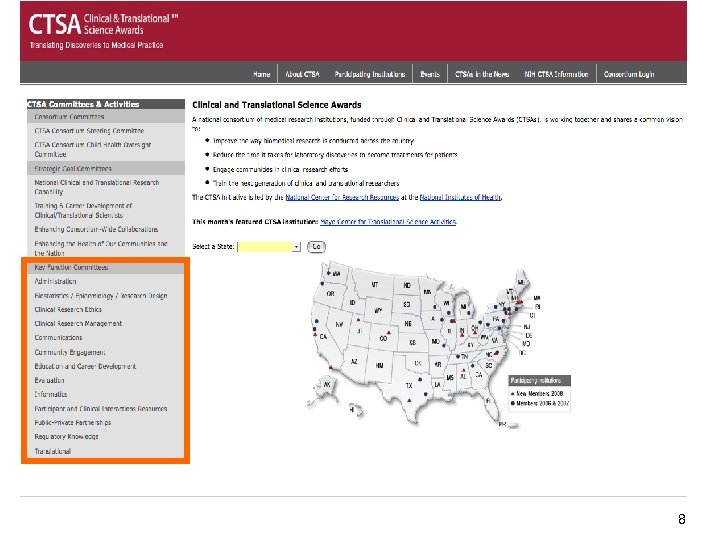Click the Consortium Committees section header
720x540 pixels.
tap(106, 117)
